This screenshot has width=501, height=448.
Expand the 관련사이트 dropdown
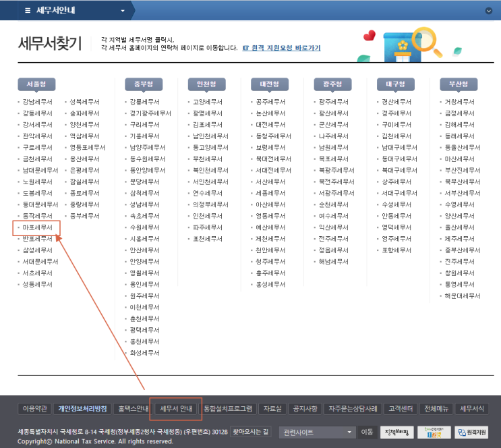click(x=317, y=432)
